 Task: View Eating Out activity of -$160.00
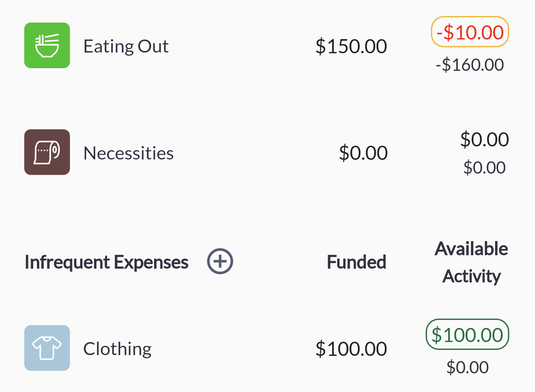[x=470, y=65]
